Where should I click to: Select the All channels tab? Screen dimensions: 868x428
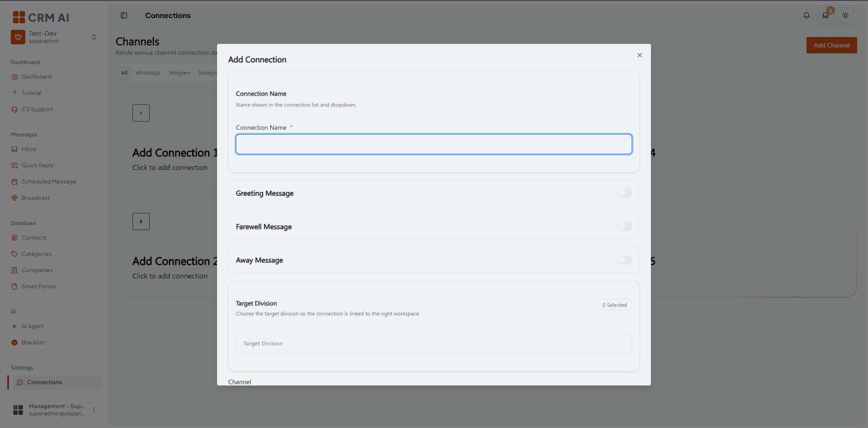pos(124,73)
